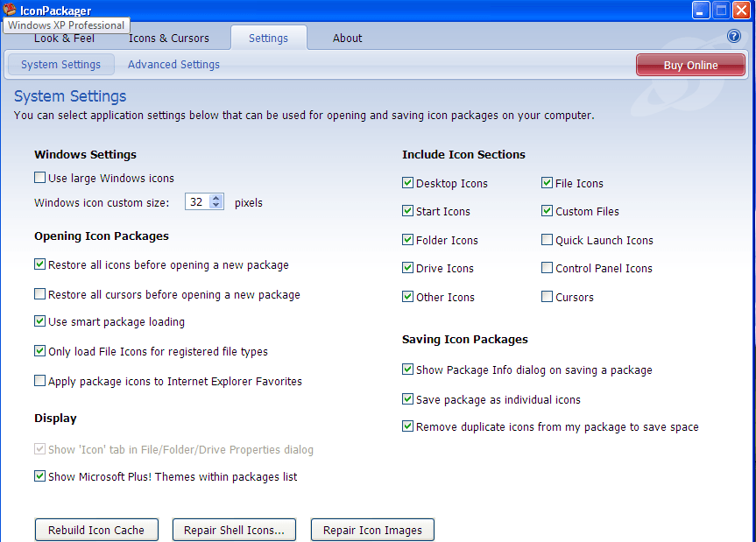
Task: Click Rebuild Icon Cache
Action: [96, 529]
